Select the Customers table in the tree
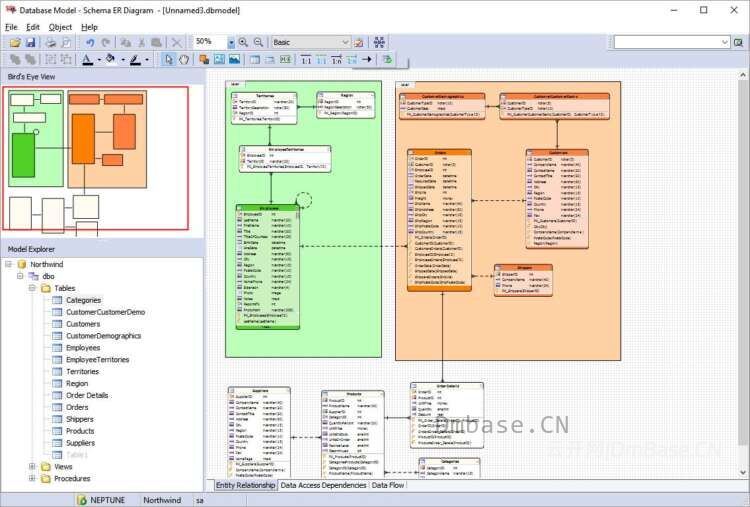This screenshot has width=750, height=507. (x=83, y=324)
